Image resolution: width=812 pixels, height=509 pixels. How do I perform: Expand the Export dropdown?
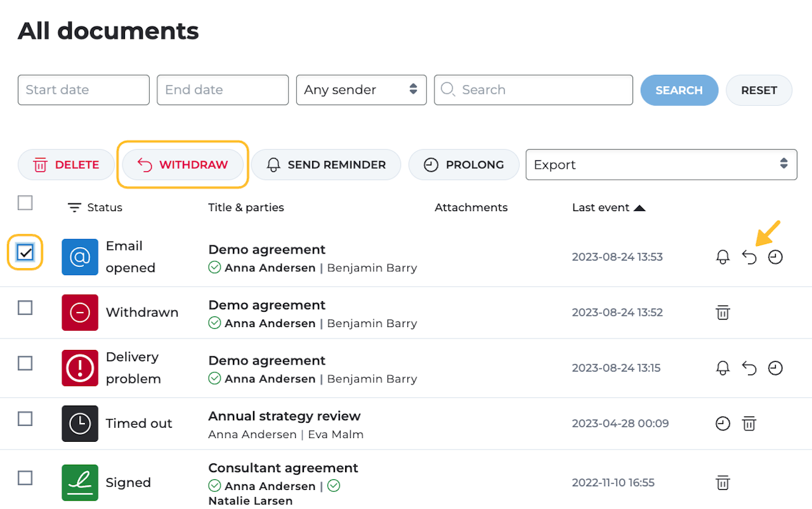pos(661,165)
